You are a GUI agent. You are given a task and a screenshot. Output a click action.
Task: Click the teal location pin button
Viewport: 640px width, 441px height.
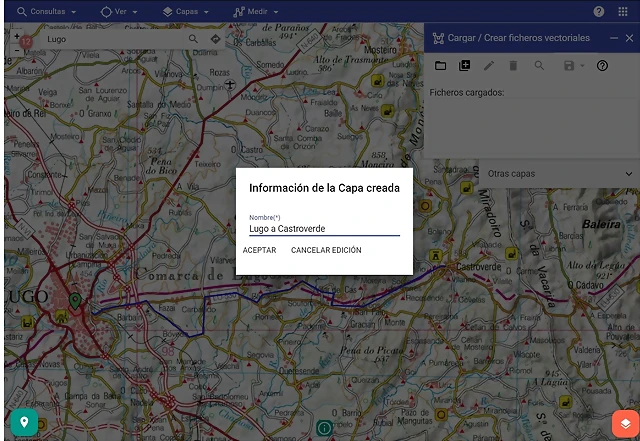[x=24, y=422]
